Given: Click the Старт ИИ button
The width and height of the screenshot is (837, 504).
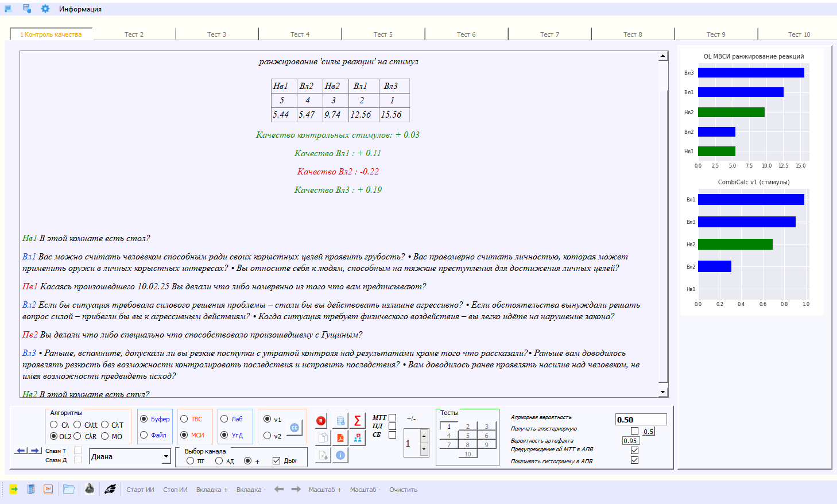Looking at the screenshot, I should tap(140, 490).
